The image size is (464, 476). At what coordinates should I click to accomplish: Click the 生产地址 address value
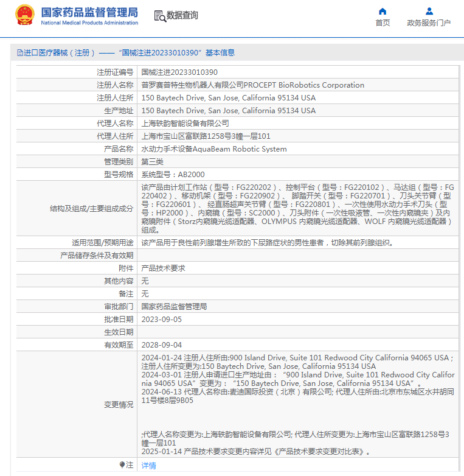click(x=229, y=111)
